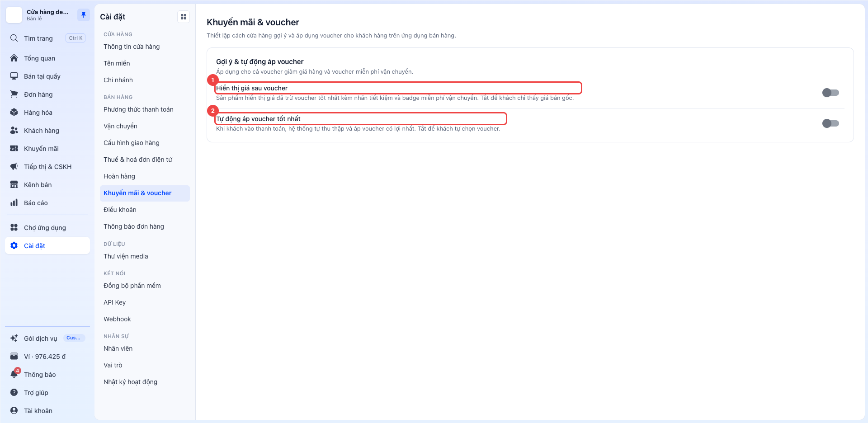Click the wallet icon showing 976.425 đ
The image size is (868, 423).
tap(14, 357)
